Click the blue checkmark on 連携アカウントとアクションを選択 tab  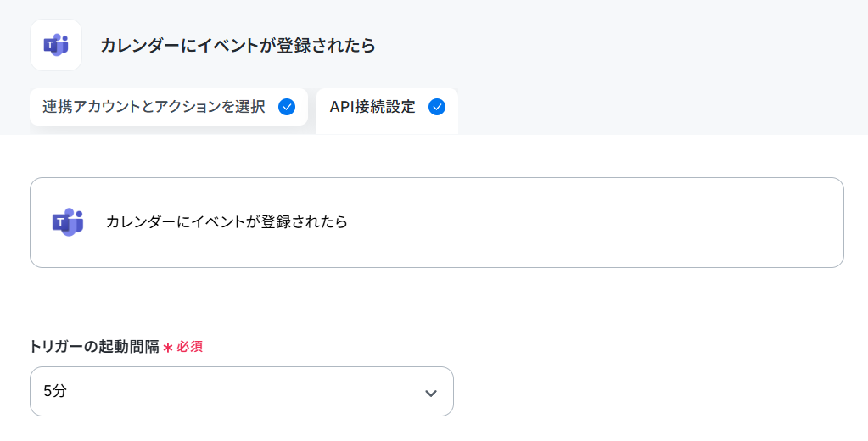point(287,107)
